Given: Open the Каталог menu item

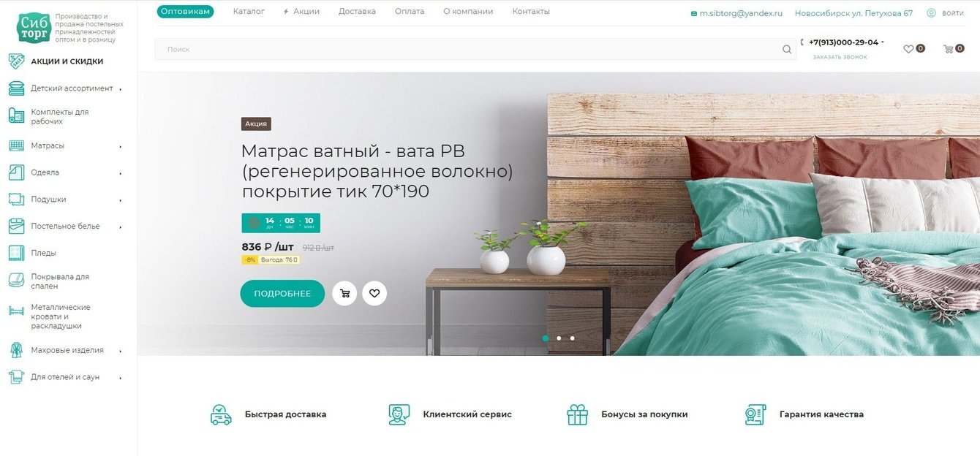Looking at the screenshot, I should tap(249, 12).
